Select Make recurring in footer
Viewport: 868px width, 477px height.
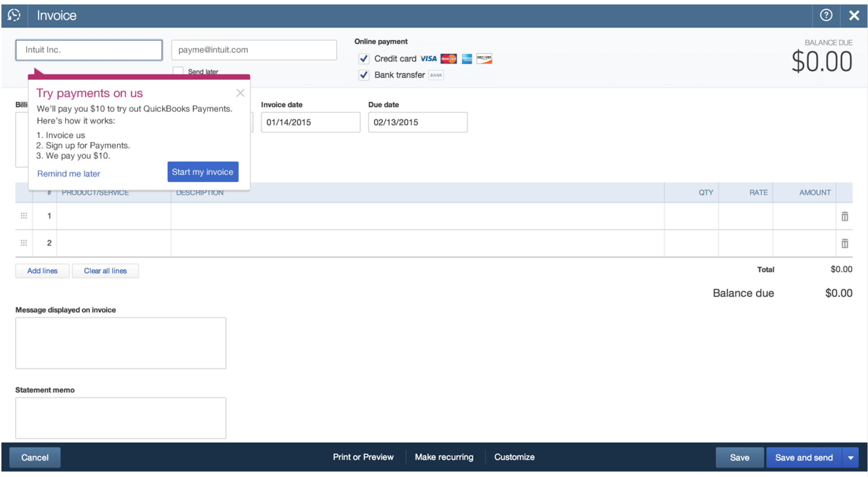(444, 457)
